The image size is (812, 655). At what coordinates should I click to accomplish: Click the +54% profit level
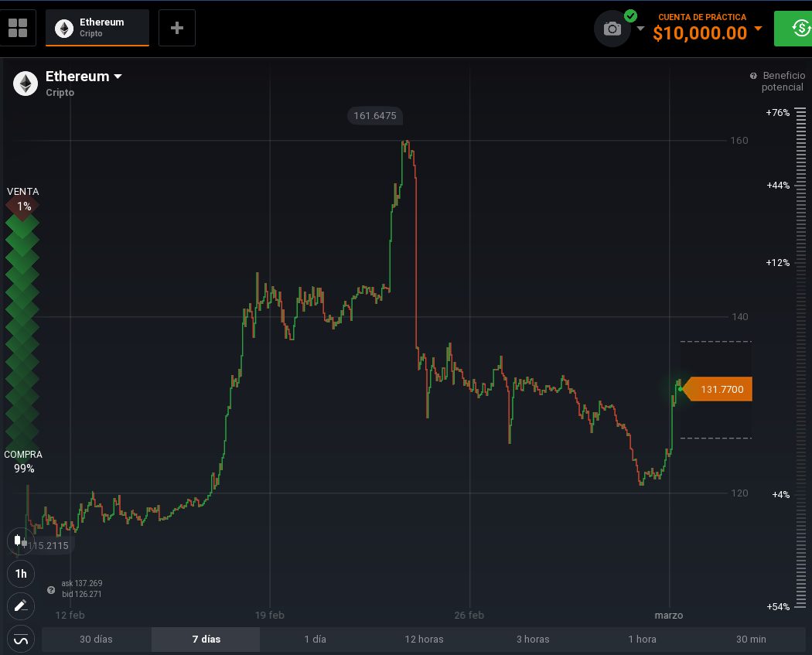pyautogui.click(x=778, y=607)
